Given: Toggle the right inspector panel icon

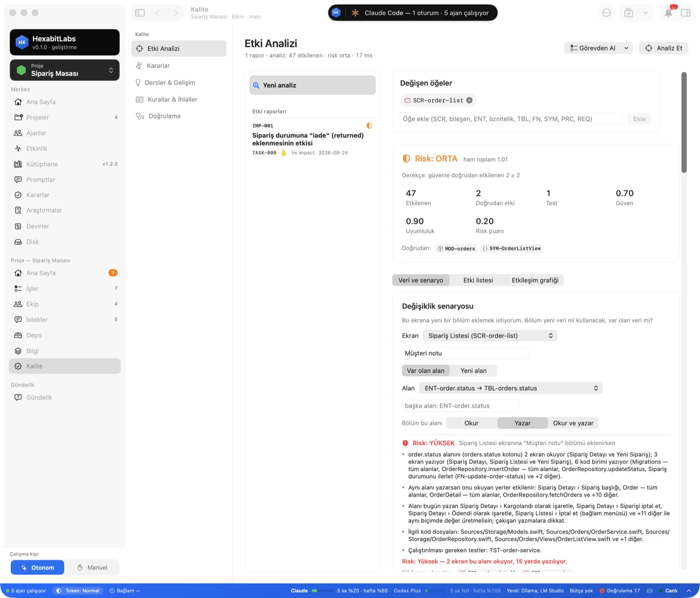Looking at the screenshot, I should pyautogui.click(x=686, y=13).
